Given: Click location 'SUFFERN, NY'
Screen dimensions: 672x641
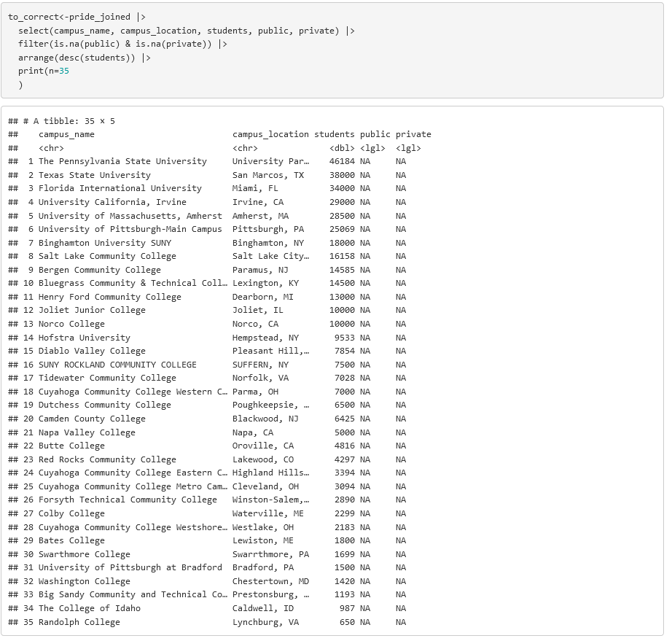Looking at the screenshot, I should click(x=260, y=365).
